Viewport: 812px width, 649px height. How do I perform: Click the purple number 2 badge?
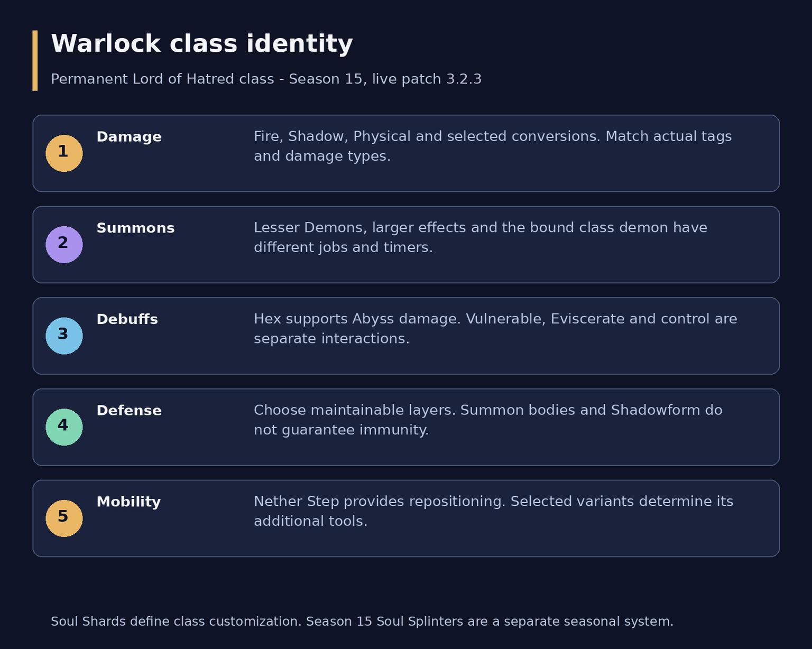click(64, 245)
